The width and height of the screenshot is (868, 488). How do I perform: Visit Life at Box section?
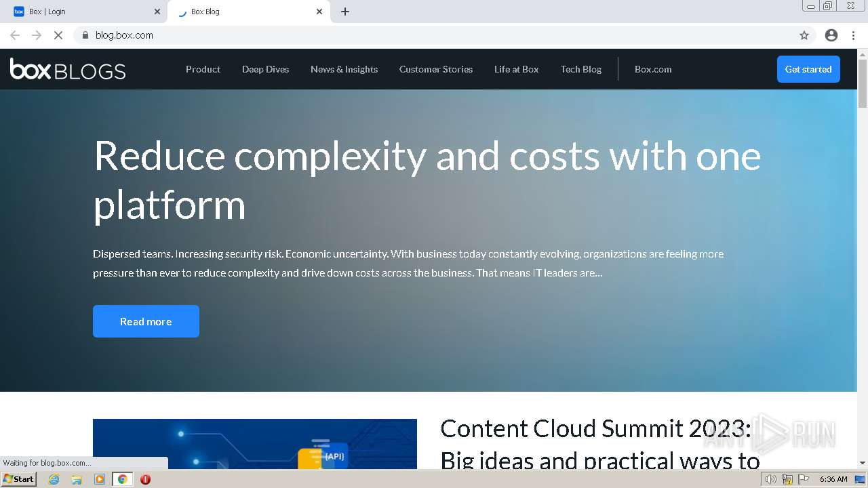(x=516, y=69)
